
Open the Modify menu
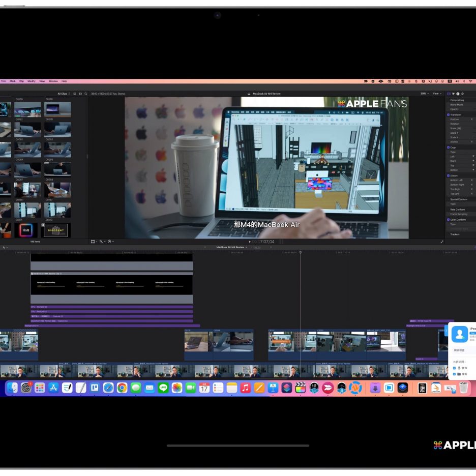point(32,81)
